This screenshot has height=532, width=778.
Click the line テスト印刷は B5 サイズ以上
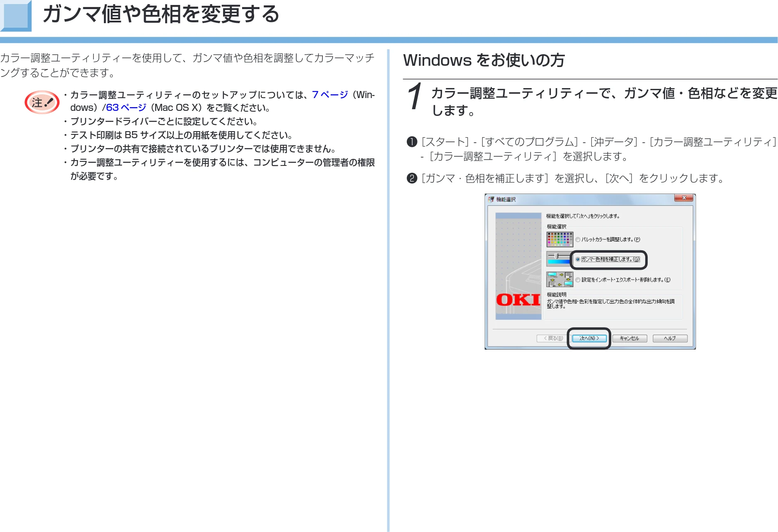tap(181, 135)
